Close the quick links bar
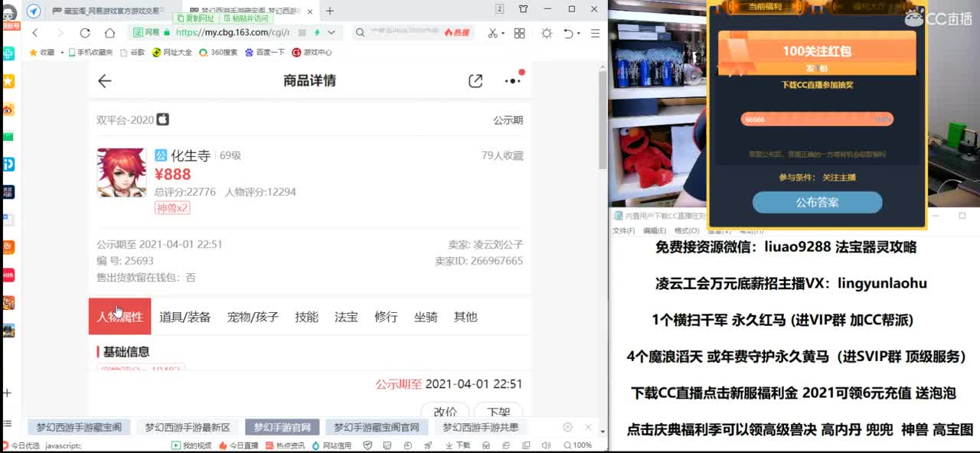 588,427
